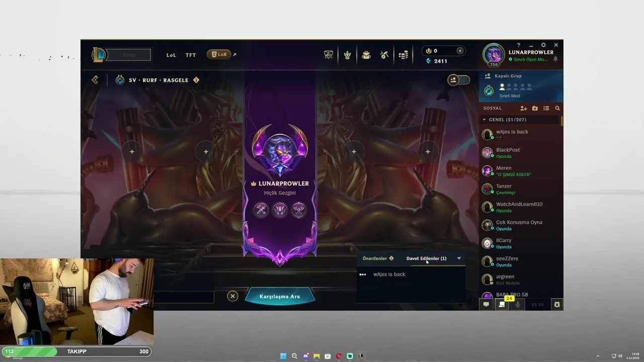Screen dimensions: 644x362
Task: Select friend Meren
Action: 521,171
